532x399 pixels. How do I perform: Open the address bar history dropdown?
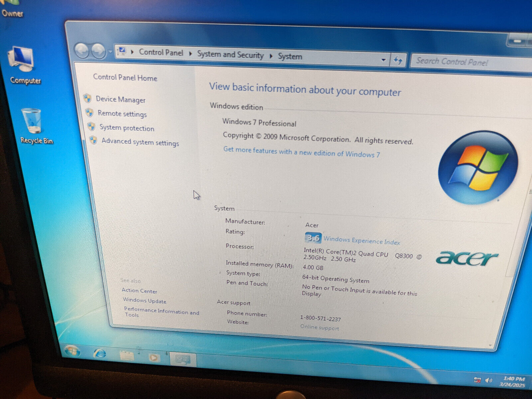[383, 60]
